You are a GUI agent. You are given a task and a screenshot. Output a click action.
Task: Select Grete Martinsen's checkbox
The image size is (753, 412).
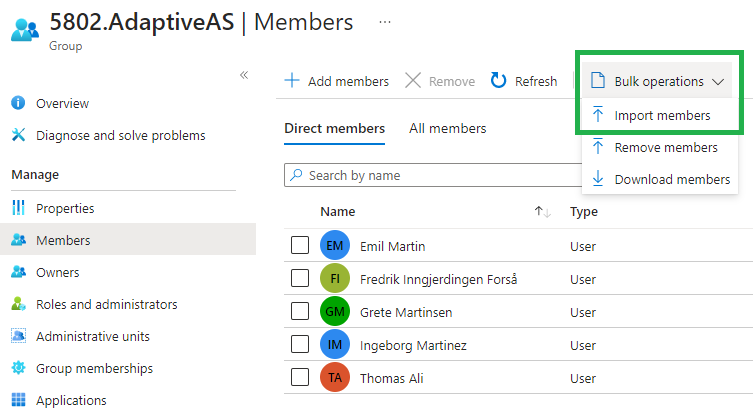coord(300,311)
